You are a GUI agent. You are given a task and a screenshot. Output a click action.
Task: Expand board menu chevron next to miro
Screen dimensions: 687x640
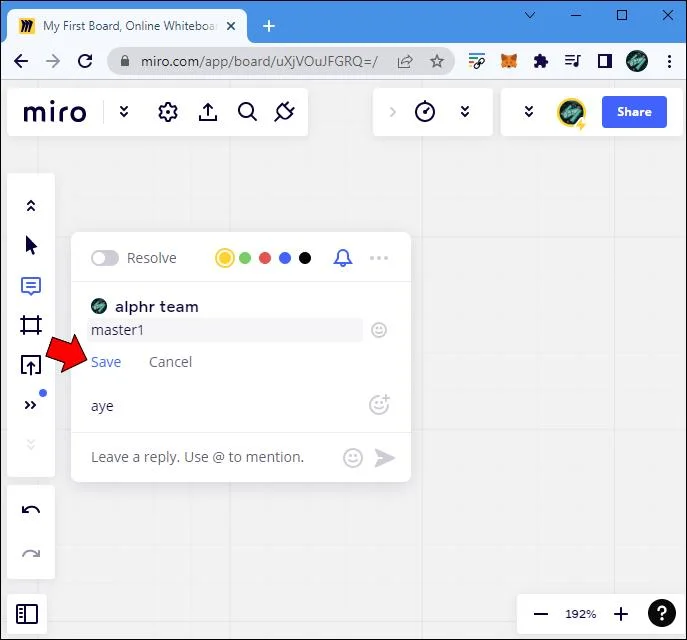pyautogui.click(x=124, y=112)
